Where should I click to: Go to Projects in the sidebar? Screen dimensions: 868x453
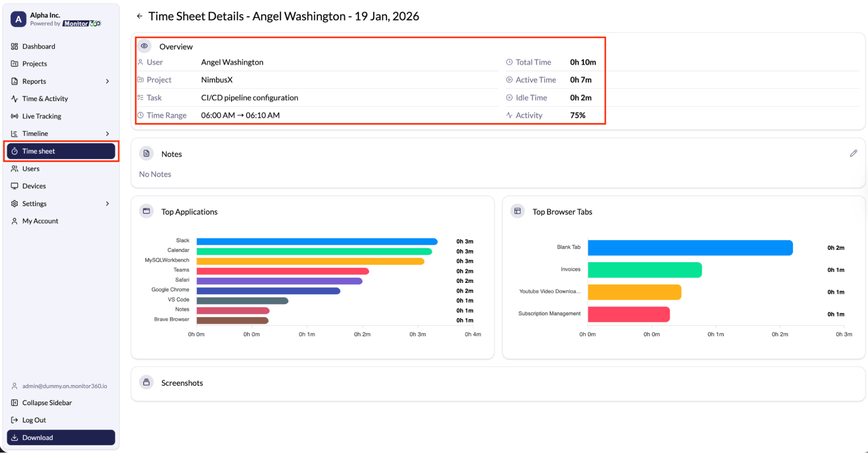61,64
